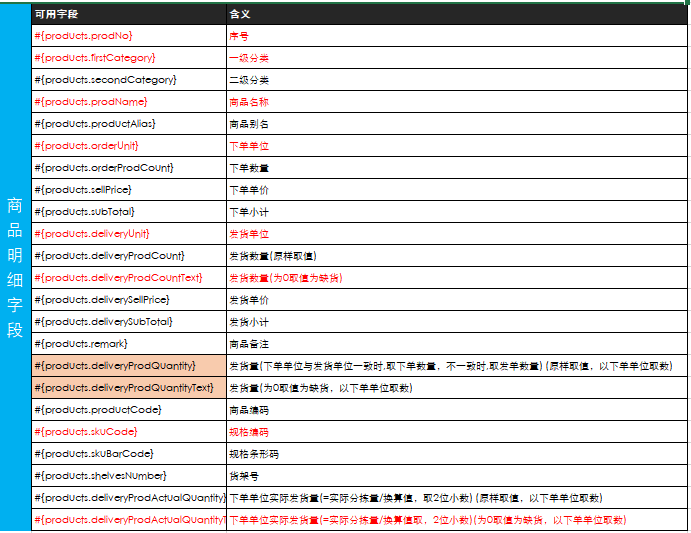Click the black #{products.deliveryProdActualQuantity} cell
The height and width of the screenshot is (533, 691).
pos(129,498)
